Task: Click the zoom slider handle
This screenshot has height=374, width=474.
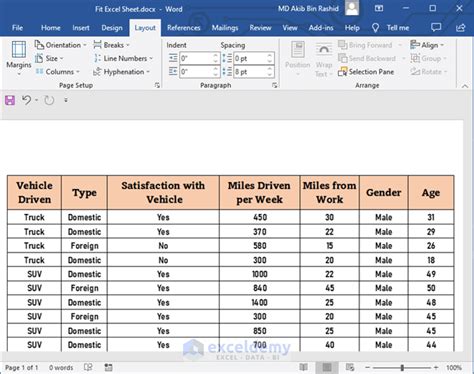Action: pos(402,367)
